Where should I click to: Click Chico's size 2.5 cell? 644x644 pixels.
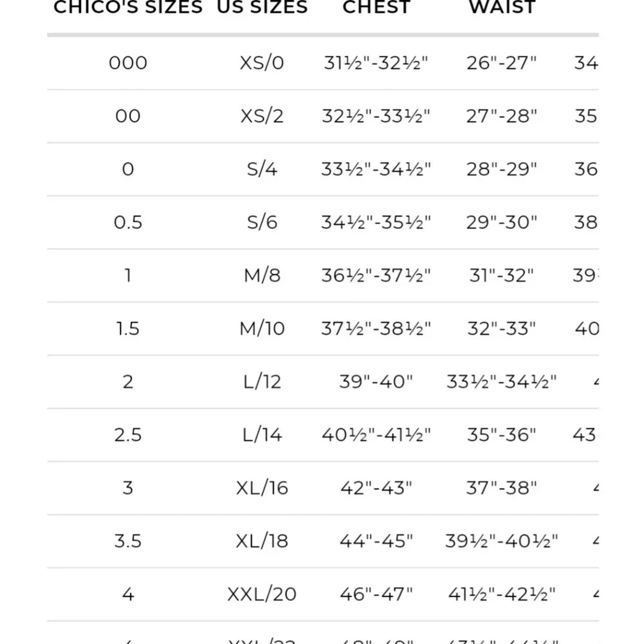coord(128,435)
